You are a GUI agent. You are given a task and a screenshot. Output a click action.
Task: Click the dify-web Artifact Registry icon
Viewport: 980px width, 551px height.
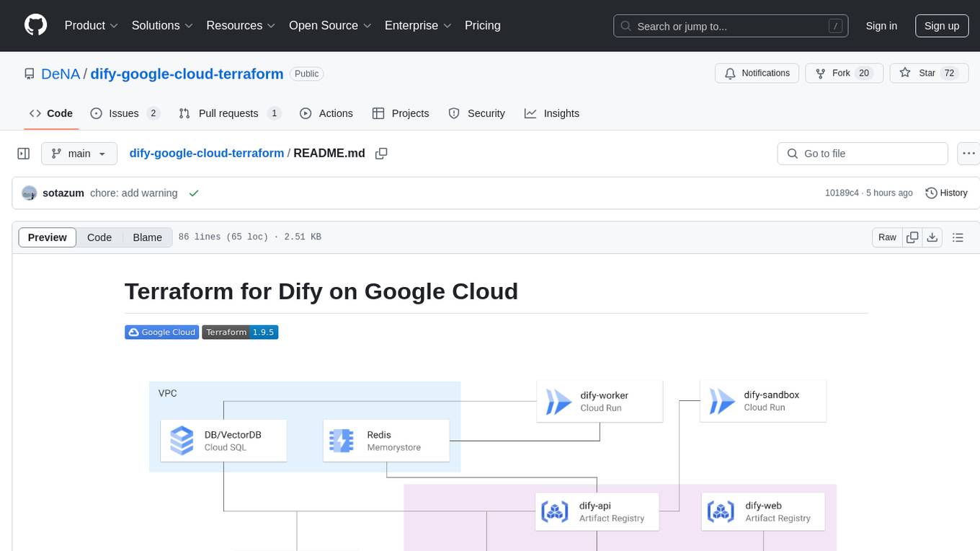click(721, 511)
